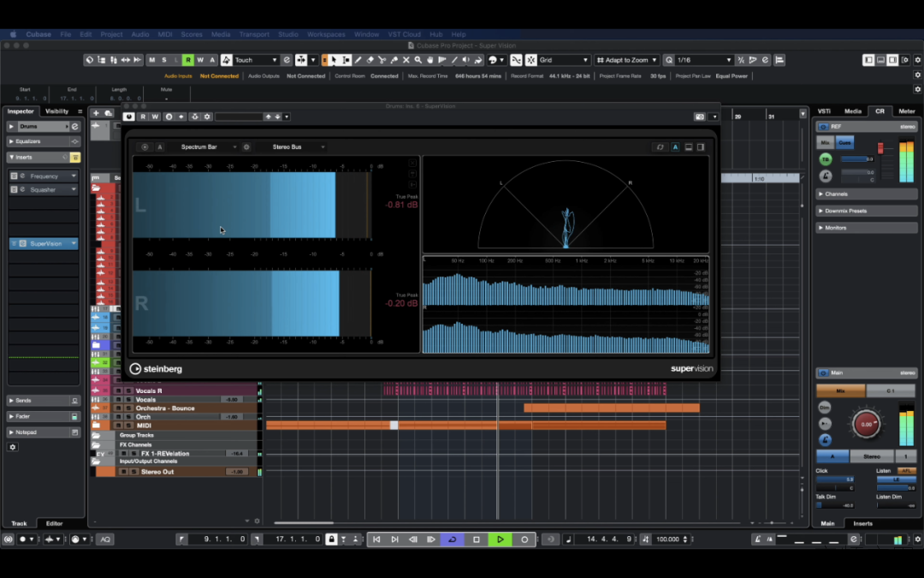Open the Steinberg logo in SuperVision
Image resolution: width=924 pixels, height=578 pixels.
(157, 368)
